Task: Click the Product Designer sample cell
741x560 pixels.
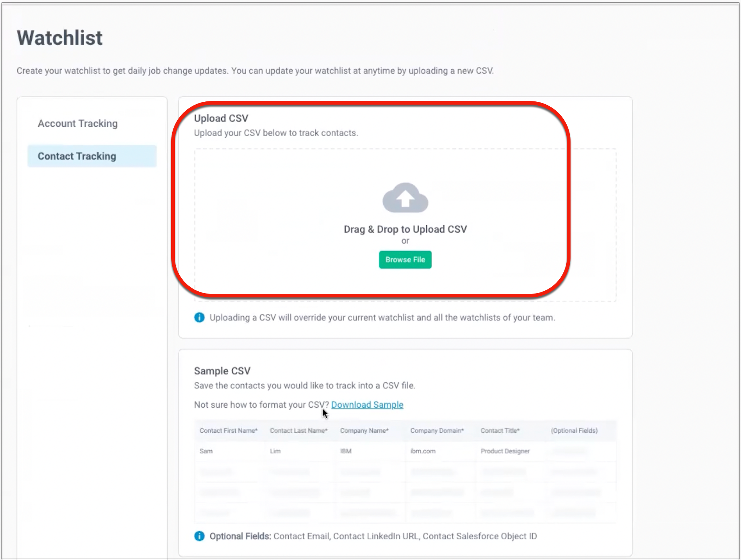Action: pos(505,451)
